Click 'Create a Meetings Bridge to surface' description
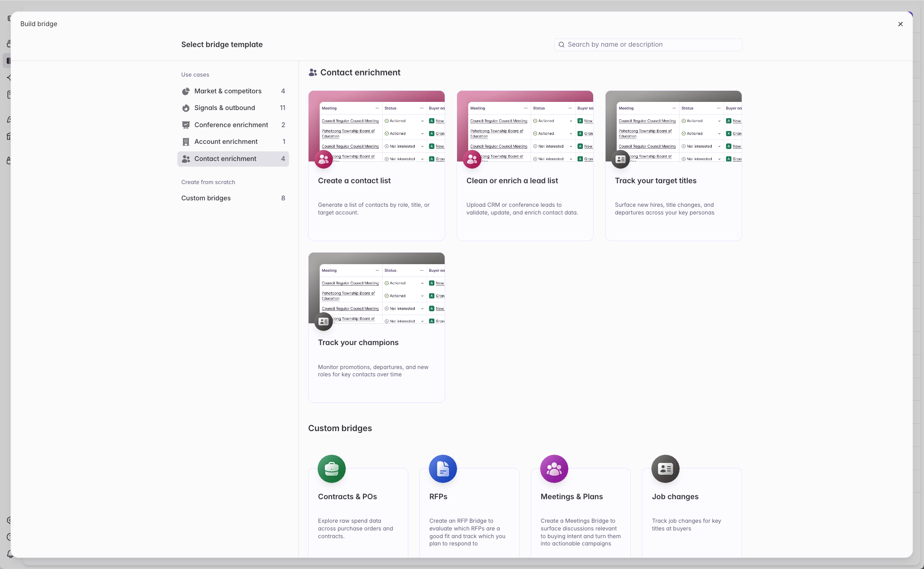924x569 pixels. click(x=581, y=532)
